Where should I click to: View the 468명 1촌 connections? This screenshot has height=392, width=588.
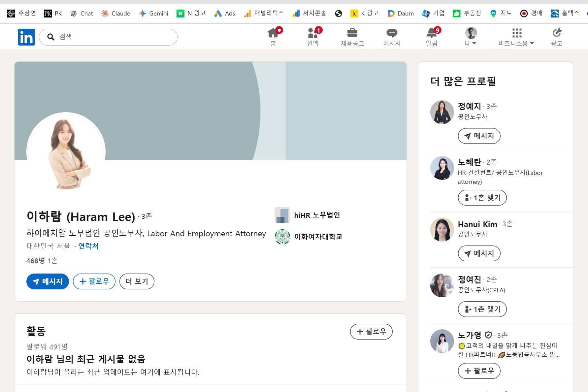(x=42, y=261)
